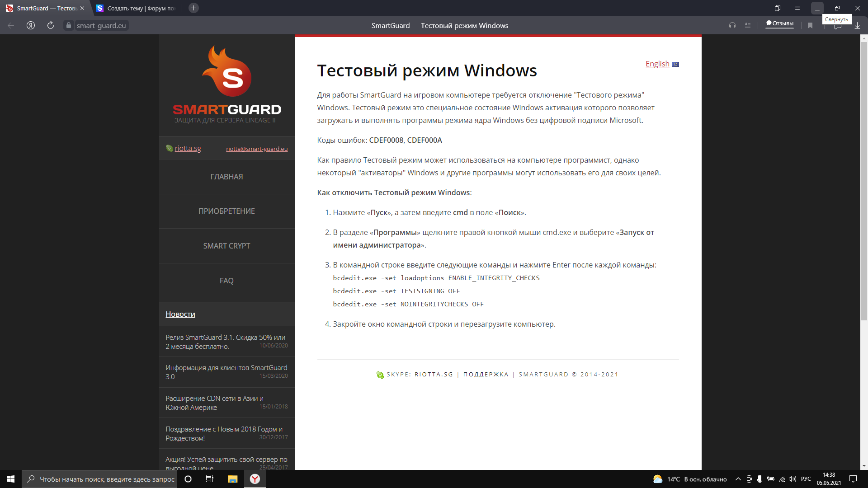Image resolution: width=868 pixels, height=488 pixels.
Task: Open the РУС input language selector
Action: click(x=806, y=479)
